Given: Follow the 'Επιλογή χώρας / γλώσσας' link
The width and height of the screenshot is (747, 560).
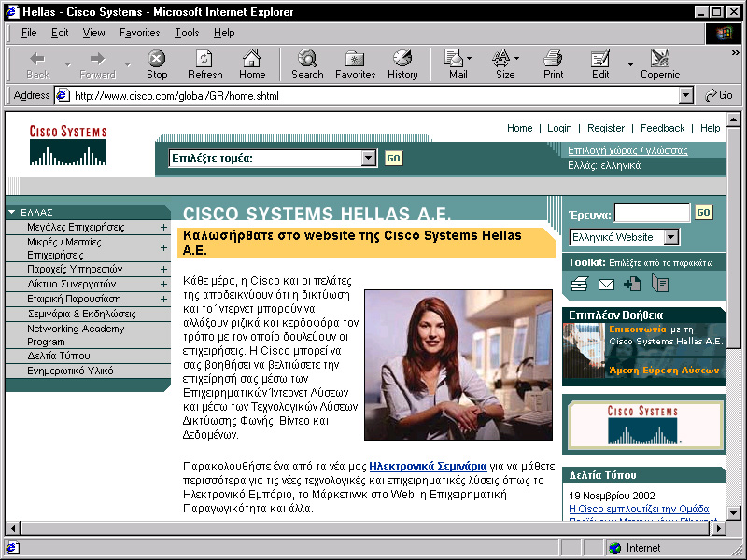Looking at the screenshot, I should (627, 150).
